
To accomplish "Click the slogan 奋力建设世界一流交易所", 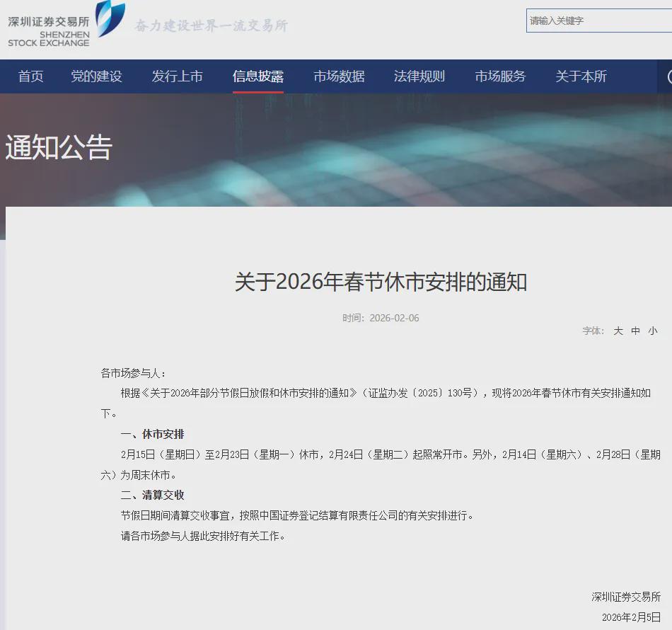I will 211,26.
